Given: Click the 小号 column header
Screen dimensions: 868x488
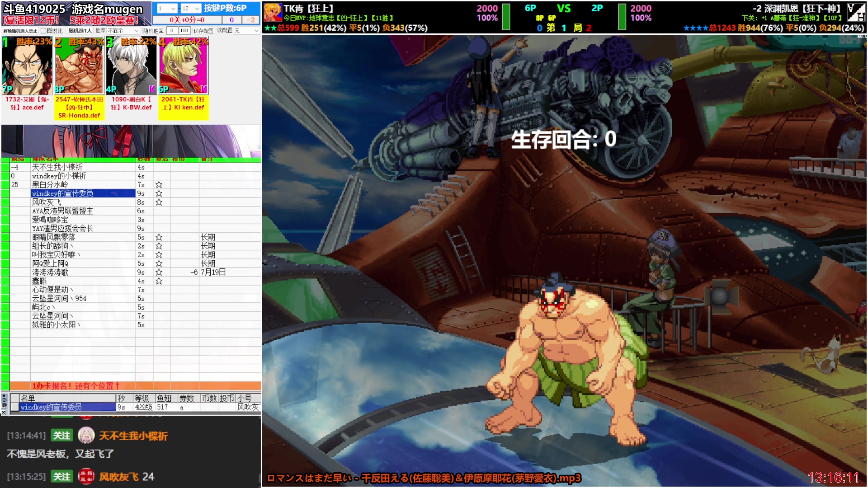Looking at the screenshot, I should pos(248,398).
